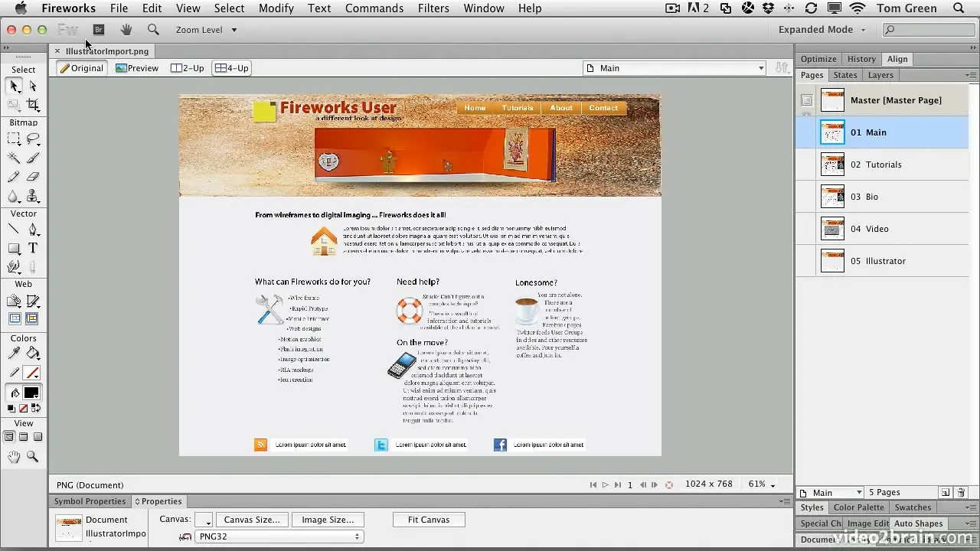Screen dimensions: 980x551
Task: Select the Lasso tool
Action: point(33,139)
